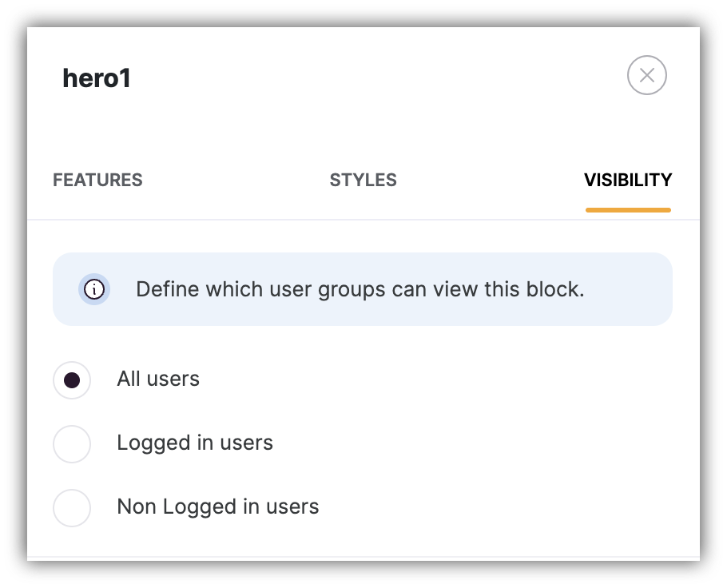
Task: Choose Logged in users visibility option
Action: tap(72, 444)
